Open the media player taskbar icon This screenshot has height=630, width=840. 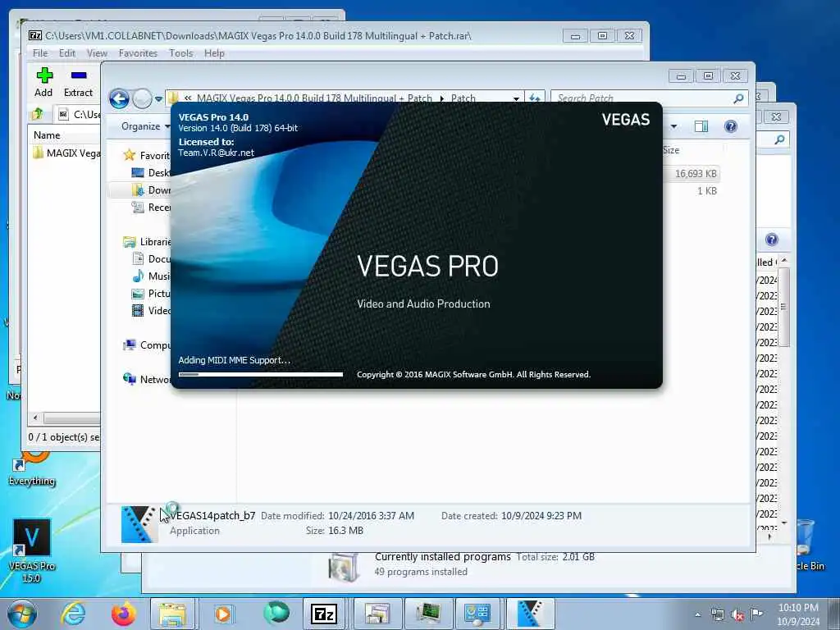click(223, 614)
